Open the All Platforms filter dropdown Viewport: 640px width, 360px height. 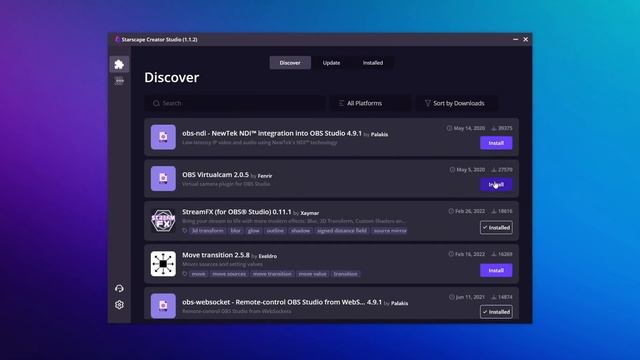(x=370, y=103)
